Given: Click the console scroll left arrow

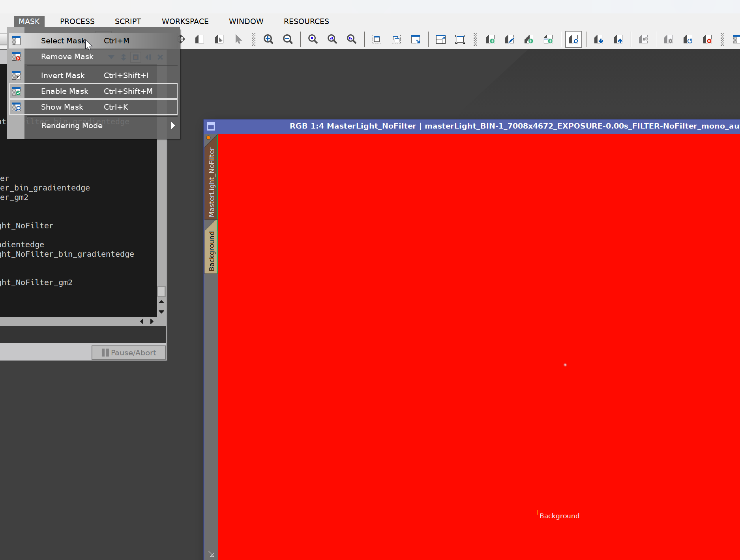Looking at the screenshot, I should coord(142,321).
